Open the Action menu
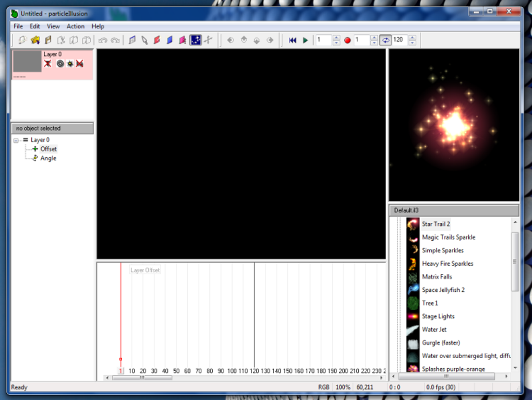The image size is (532, 400). pos(75,26)
